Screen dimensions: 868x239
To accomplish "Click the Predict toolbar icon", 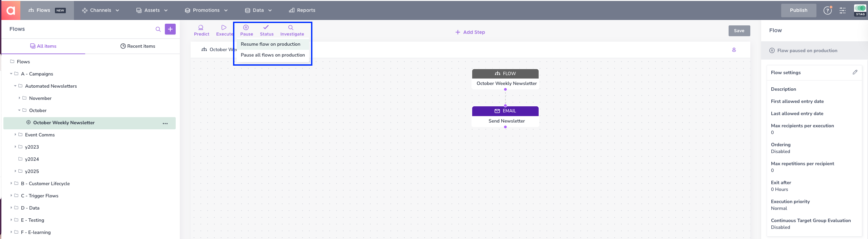I will pos(201,30).
